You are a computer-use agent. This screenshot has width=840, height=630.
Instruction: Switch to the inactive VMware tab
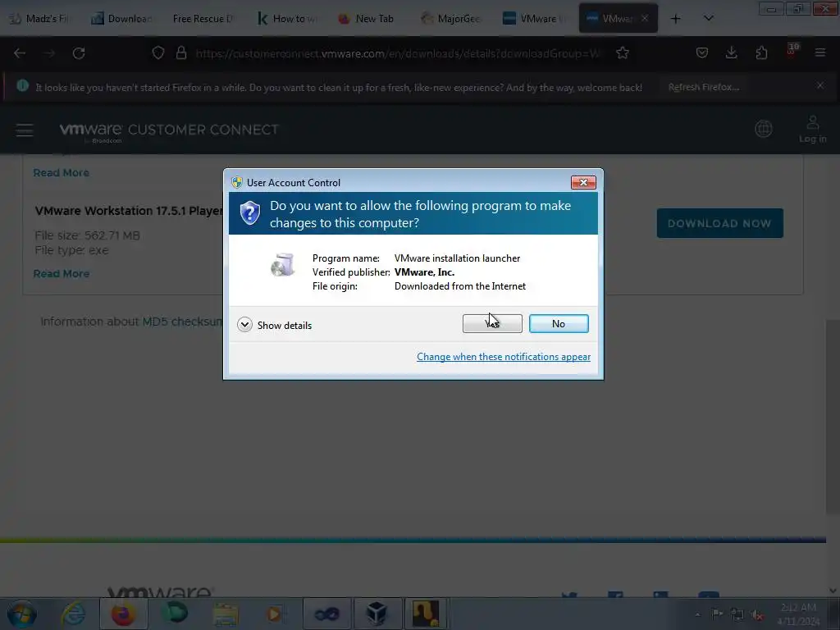click(534, 19)
